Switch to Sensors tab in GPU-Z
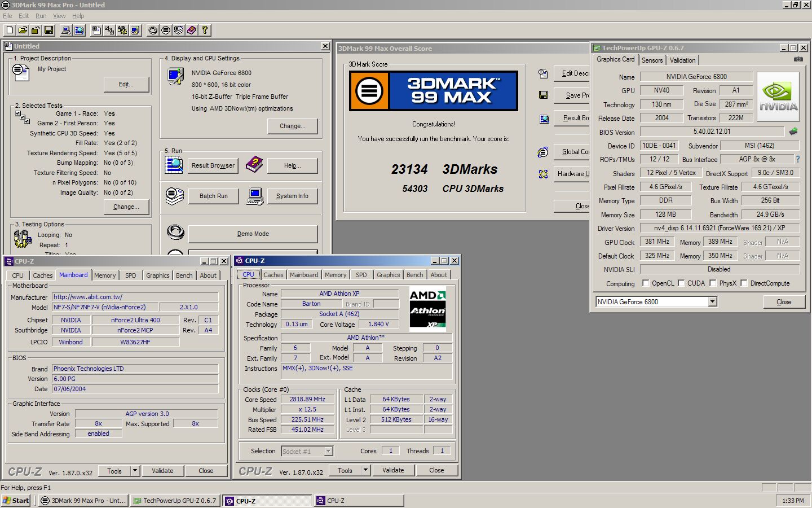The width and height of the screenshot is (812, 508). tap(652, 60)
